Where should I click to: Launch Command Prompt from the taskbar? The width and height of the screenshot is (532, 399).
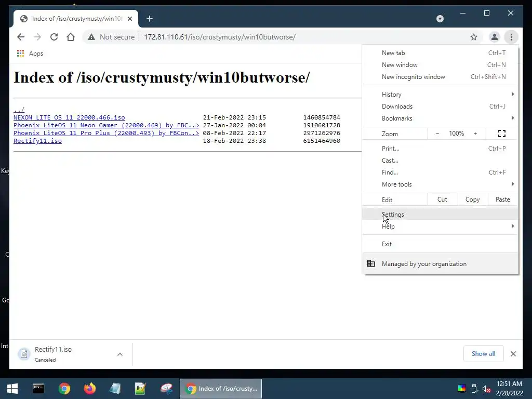[x=38, y=389]
